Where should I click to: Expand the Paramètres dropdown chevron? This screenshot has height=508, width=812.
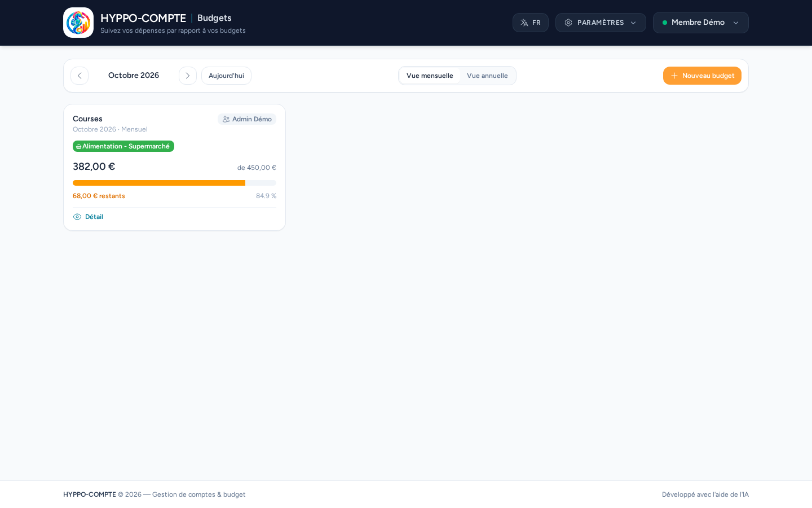click(x=633, y=23)
